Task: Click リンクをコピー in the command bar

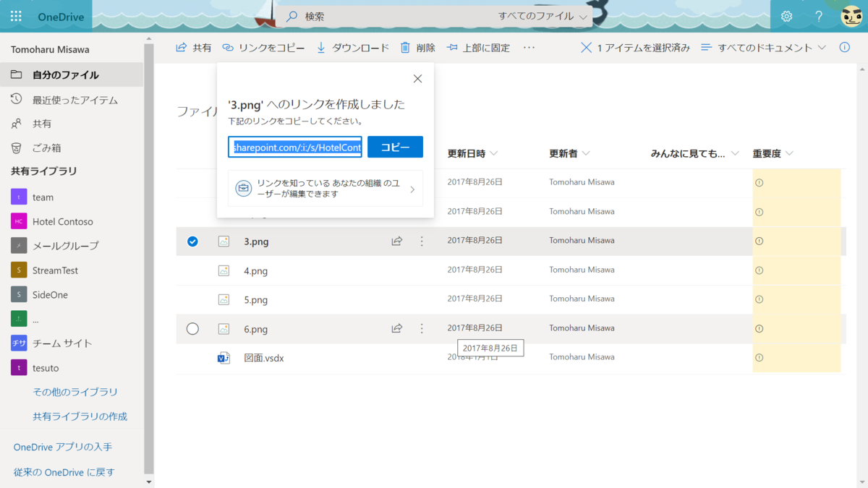Action: click(x=263, y=48)
